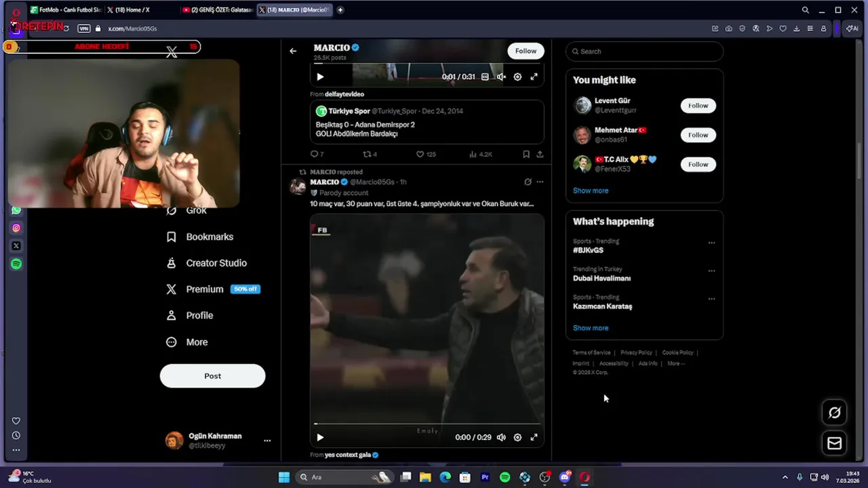Open the Grok floating button
The width and height of the screenshot is (868, 488).
pyautogui.click(x=835, y=412)
